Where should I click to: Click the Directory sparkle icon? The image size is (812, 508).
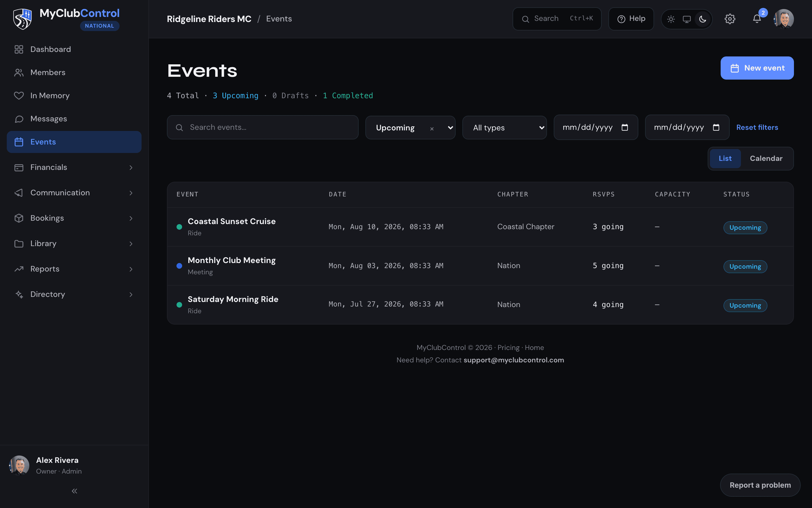pyautogui.click(x=19, y=294)
